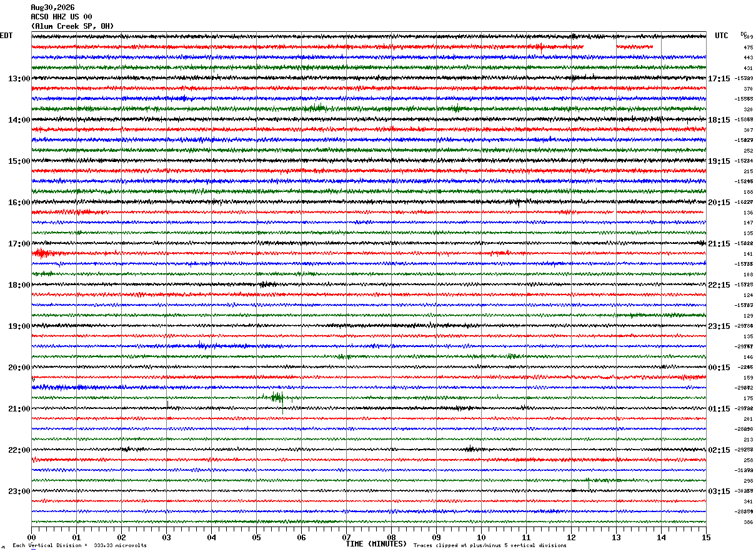The width and height of the screenshot is (756, 554).
Task: Click the data gap in the top red trace
Action: [x=600, y=47]
